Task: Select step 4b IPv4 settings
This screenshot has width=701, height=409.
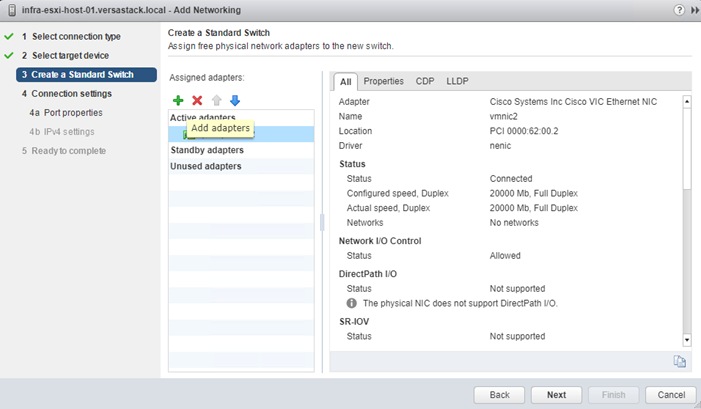Action: click(62, 132)
